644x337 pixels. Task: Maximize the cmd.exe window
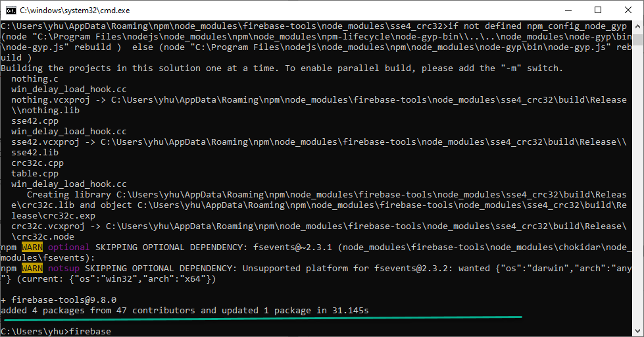[598, 11]
